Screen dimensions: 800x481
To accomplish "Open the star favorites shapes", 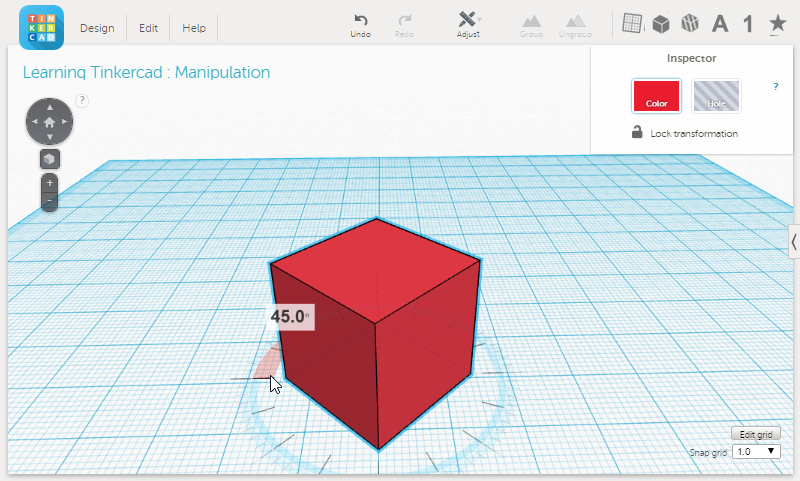I will [778, 24].
